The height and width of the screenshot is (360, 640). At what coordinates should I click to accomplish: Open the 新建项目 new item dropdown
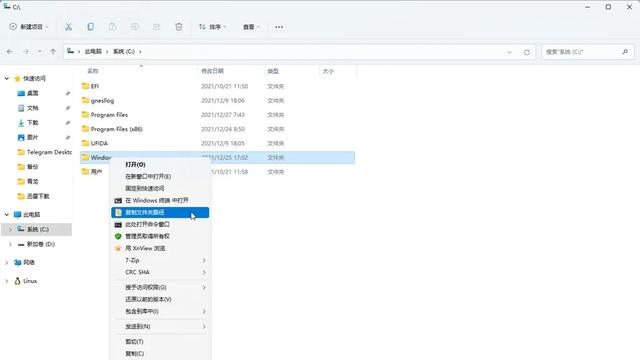pyautogui.click(x=29, y=27)
